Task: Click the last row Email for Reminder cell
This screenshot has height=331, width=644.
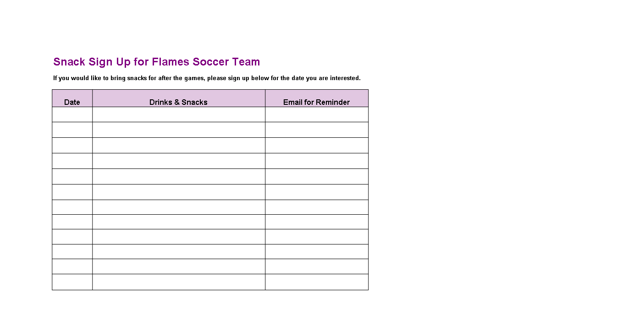Action: pyautogui.click(x=317, y=282)
